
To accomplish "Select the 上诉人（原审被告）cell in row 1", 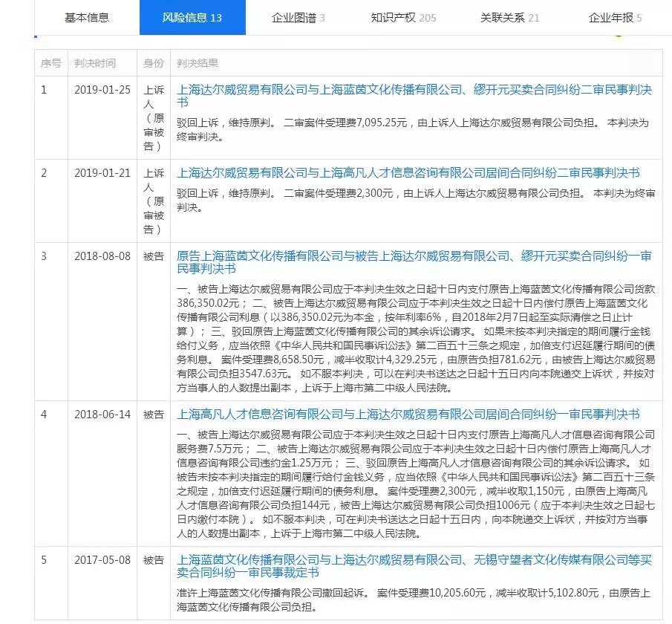I will (x=152, y=118).
